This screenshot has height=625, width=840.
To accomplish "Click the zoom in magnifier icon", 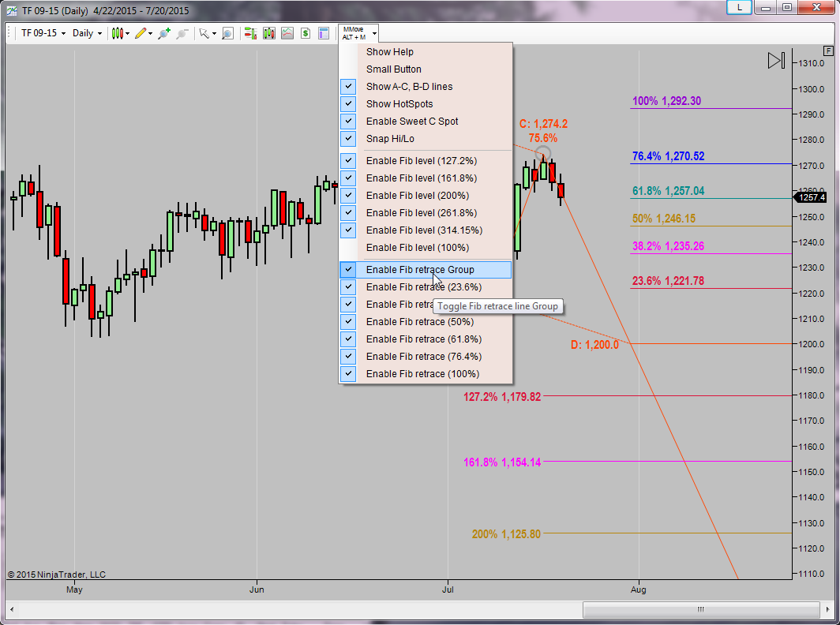I will [163, 33].
